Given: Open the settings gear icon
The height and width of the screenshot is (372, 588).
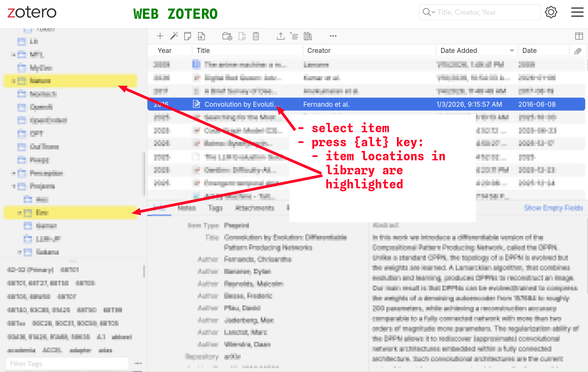Looking at the screenshot, I should [x=551, y=12].
